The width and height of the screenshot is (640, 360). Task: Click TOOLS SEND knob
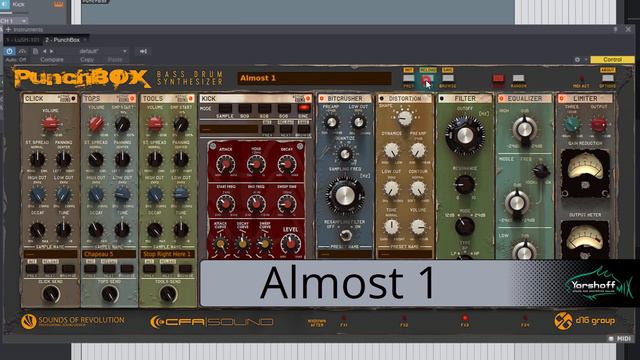point(168,294)
